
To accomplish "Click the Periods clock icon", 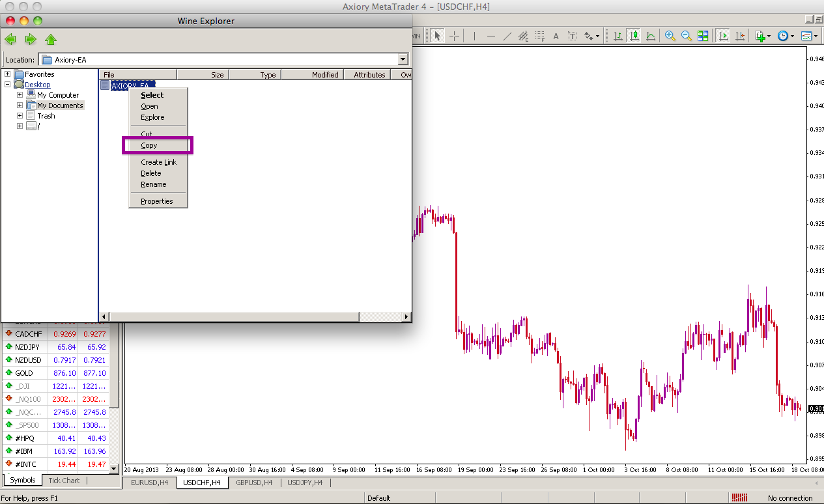I will point(783,36).
